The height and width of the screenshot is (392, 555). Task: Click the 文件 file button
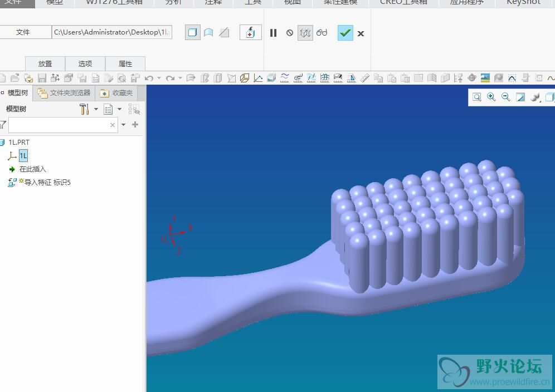(25, 32)
